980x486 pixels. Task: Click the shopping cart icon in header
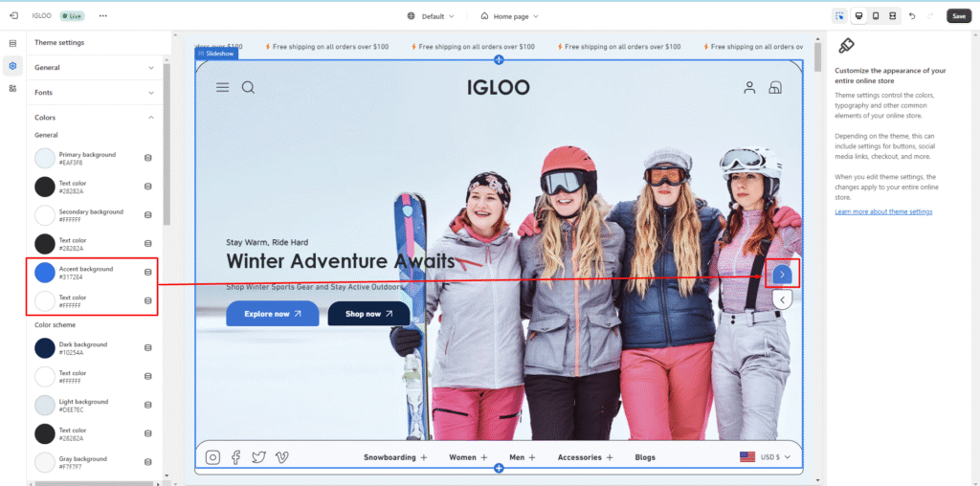[x=775, y=88]
